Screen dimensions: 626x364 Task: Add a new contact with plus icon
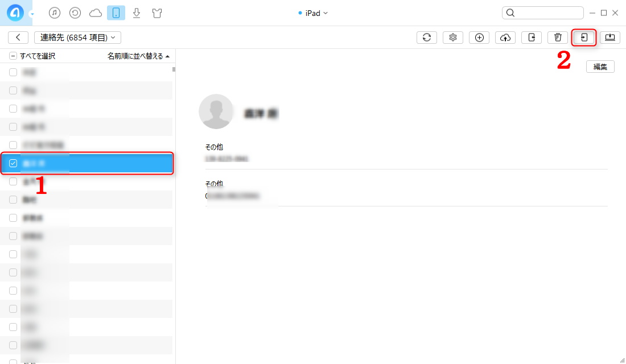point(479,37)
